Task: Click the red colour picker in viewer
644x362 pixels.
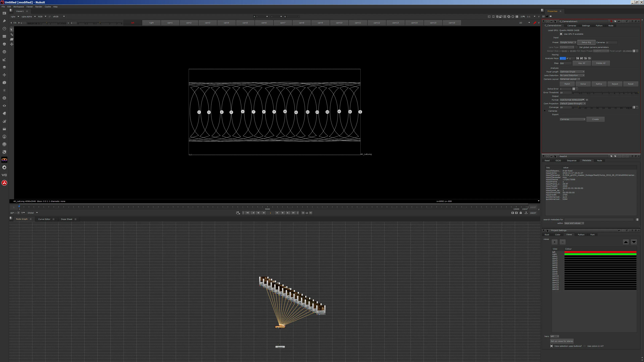Action: tap(535, 23)
